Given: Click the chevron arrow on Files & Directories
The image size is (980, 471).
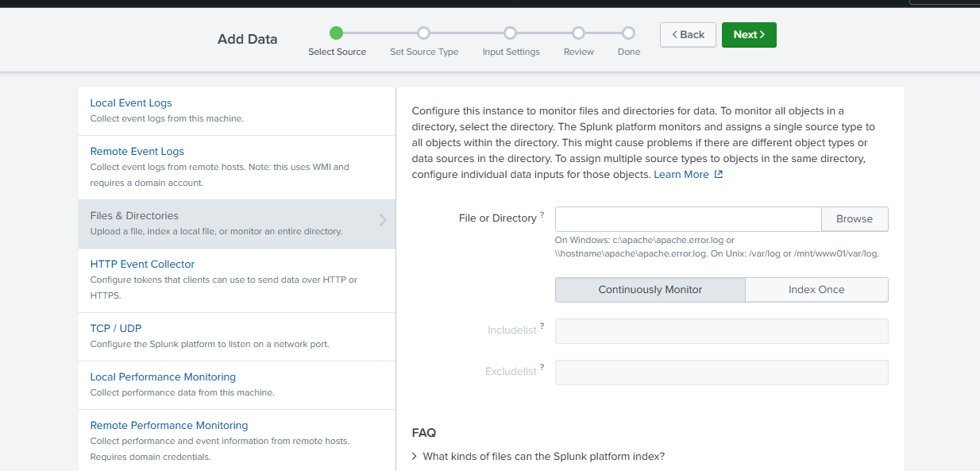Looking at the screenshot, I should coord(383,220).
